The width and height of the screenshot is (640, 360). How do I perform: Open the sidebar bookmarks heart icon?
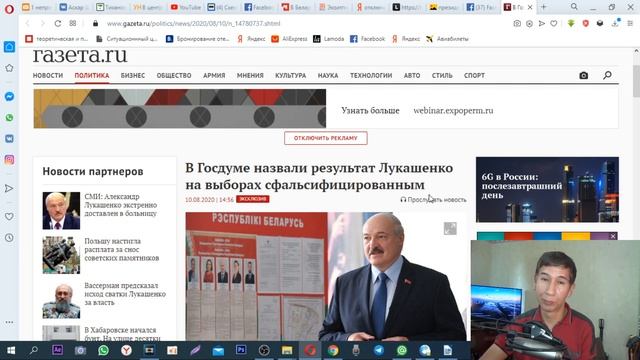point(9,216)
